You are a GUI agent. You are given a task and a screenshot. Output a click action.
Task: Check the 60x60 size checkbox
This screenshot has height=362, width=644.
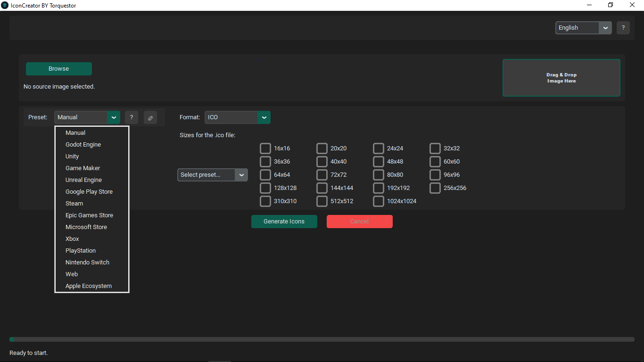tap(435, 162)
